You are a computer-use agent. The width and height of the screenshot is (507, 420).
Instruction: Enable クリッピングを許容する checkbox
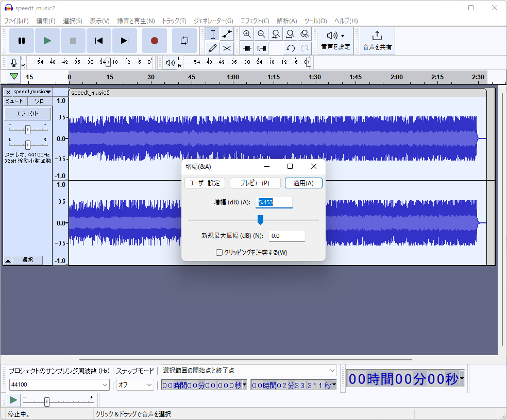pos(219,252)
